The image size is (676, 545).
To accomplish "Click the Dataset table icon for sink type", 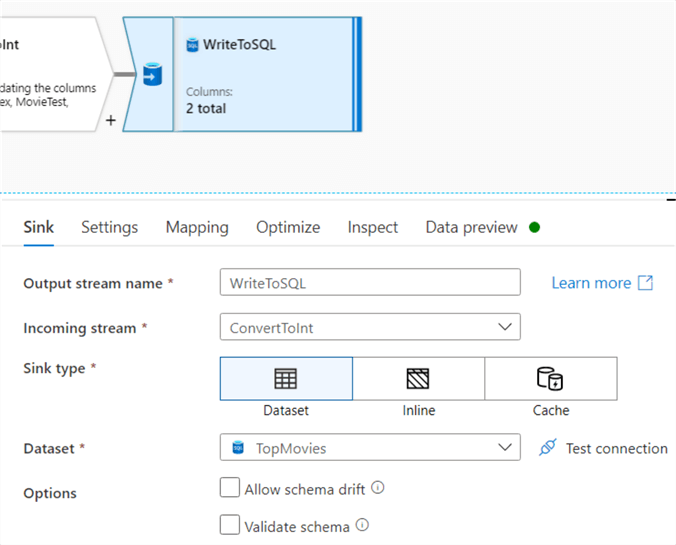I will 285,378.
